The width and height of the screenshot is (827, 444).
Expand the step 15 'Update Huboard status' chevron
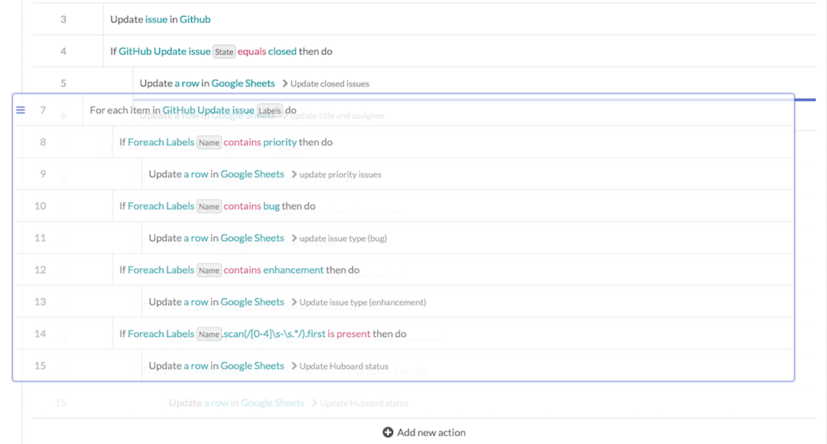click(x=294, y=365)
